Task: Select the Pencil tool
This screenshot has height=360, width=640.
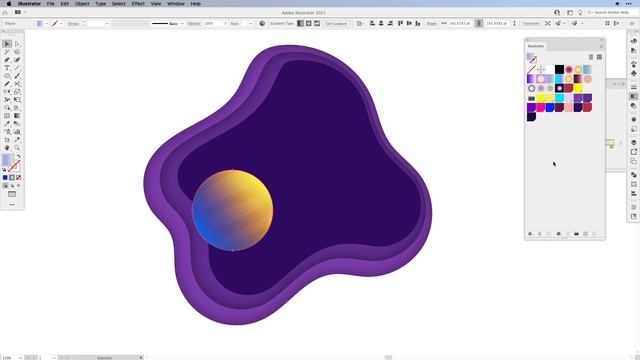Action: click(7, 84)
